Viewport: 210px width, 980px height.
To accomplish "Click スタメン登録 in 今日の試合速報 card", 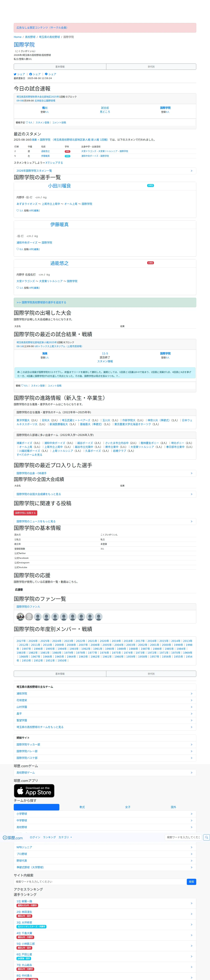I will coord(42,122).
